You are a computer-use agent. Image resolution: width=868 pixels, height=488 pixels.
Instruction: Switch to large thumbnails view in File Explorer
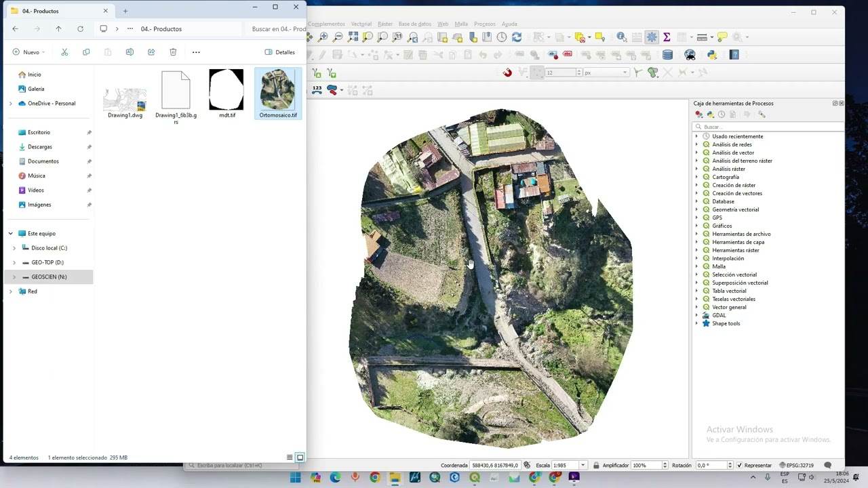[300, 457]
